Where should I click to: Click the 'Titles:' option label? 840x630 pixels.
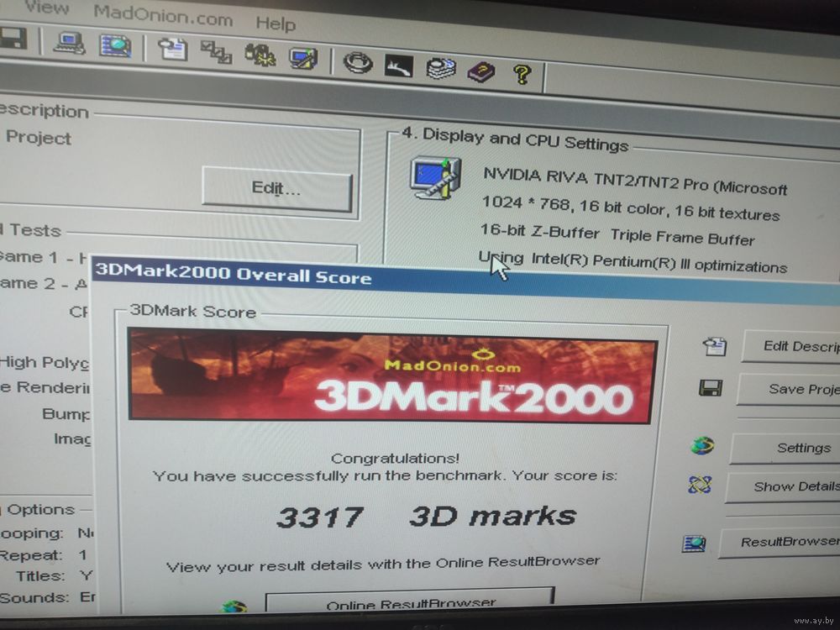[40, 576]
